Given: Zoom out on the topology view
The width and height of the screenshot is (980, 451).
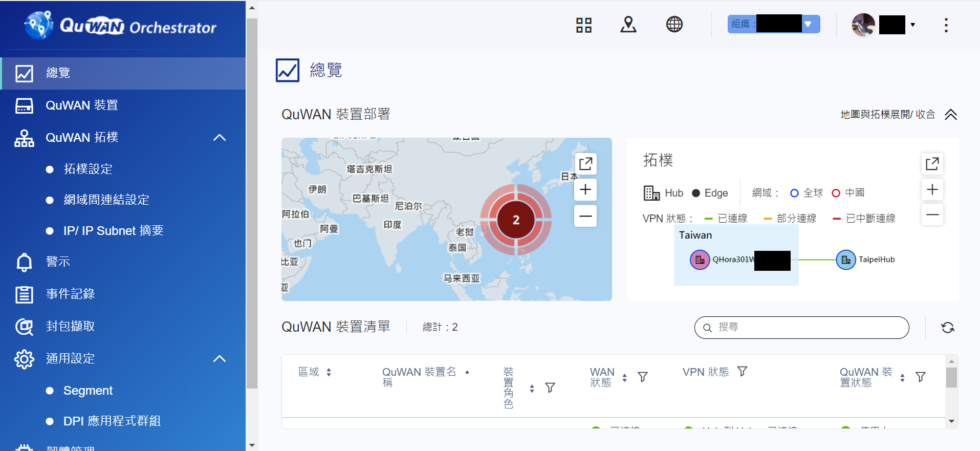Looking at the screenshot, I should point(932,214).
